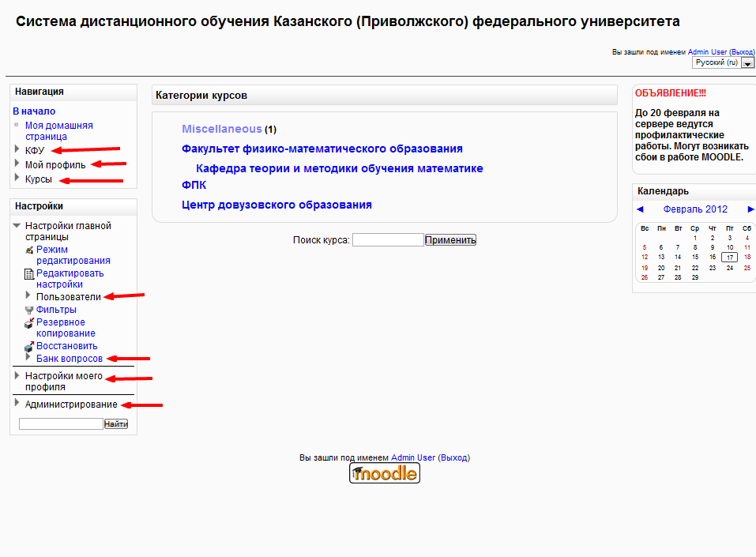Click the settings search input field
The height and width of the screenshot is (557, 756).
[62, 424]
